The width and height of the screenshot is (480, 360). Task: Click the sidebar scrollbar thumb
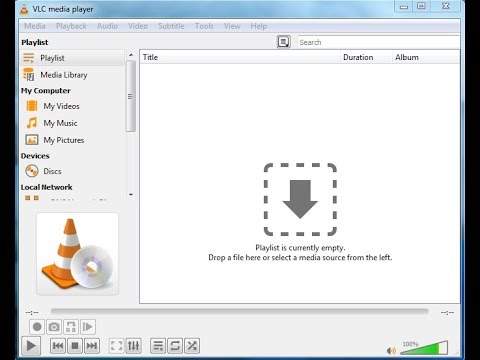[131, 96]
